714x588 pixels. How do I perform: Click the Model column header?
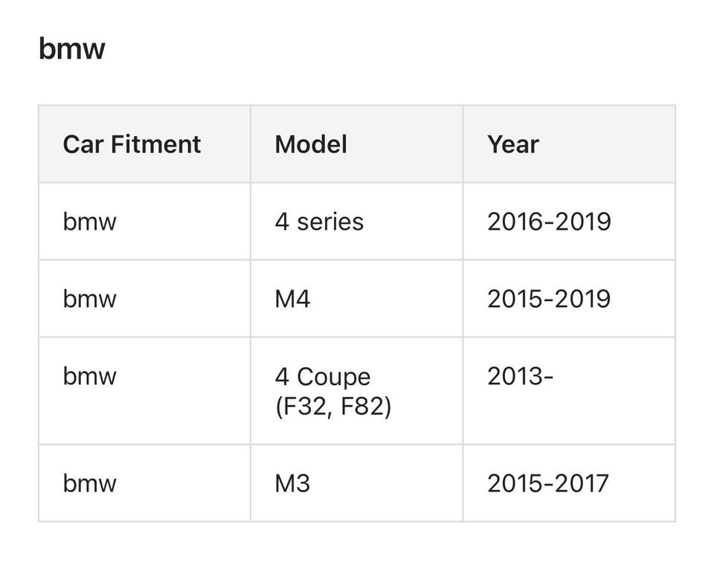click(x=310, y=143)
